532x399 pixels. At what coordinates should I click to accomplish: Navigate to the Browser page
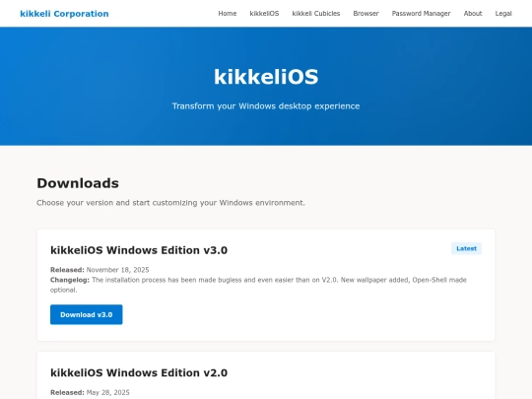pos(366,14)
